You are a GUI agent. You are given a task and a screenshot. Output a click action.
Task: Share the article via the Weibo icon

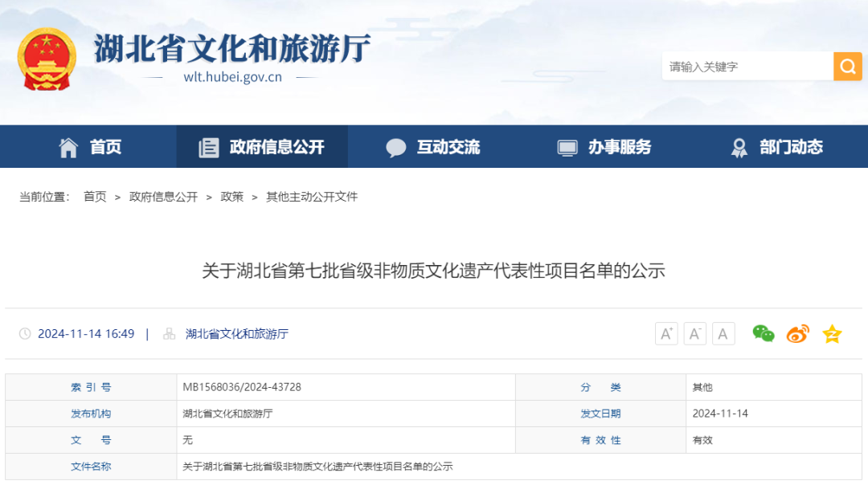click(796, 333)
